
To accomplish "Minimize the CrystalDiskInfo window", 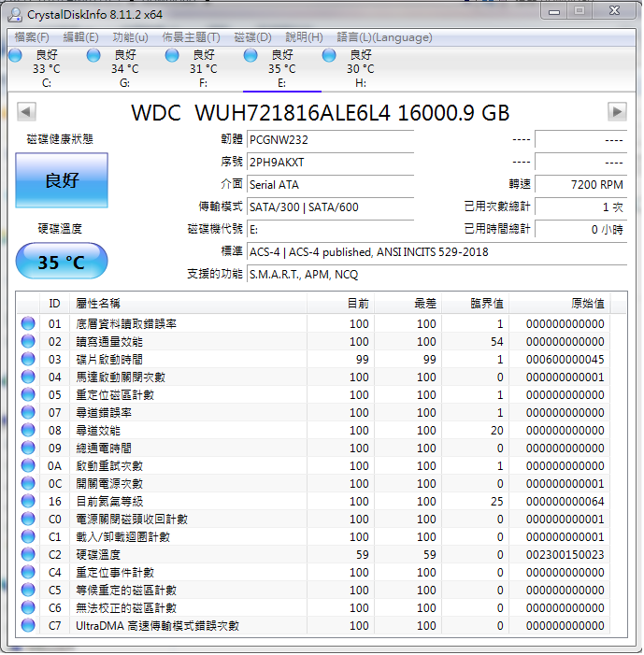I will coord(554,11).
